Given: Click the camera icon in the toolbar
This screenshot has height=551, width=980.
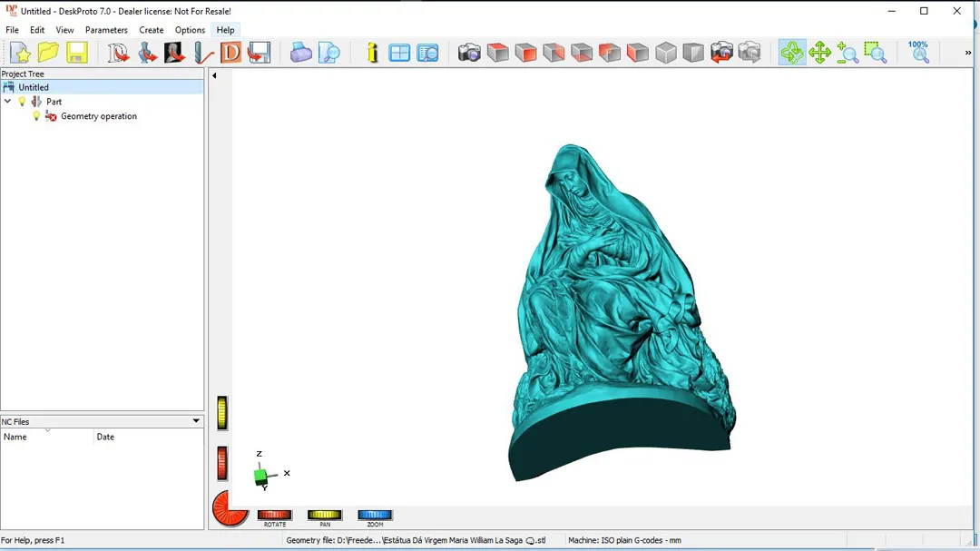Looking at the screenshot, I should 469,54.
